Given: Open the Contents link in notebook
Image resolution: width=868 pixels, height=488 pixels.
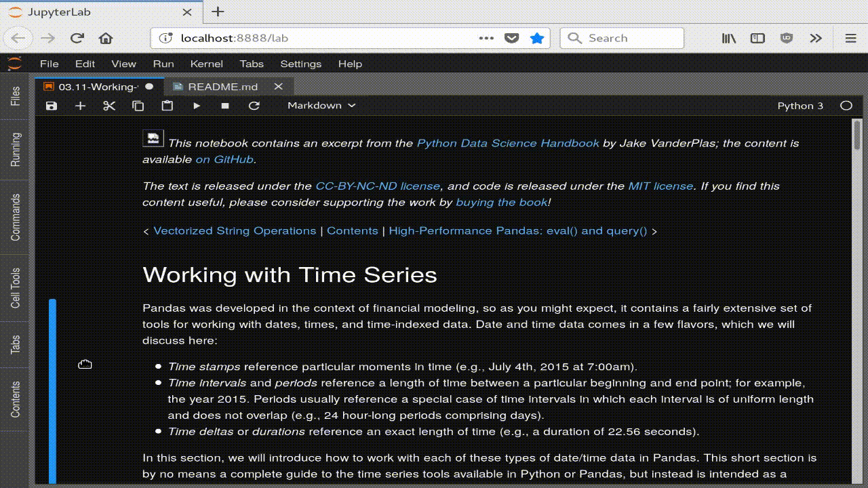Looking at the screenshot, I should 353,230.
